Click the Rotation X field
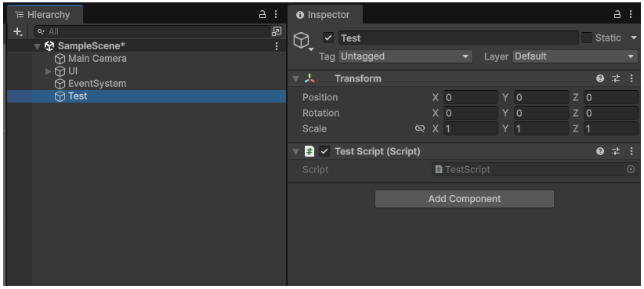 coord(471,113)
